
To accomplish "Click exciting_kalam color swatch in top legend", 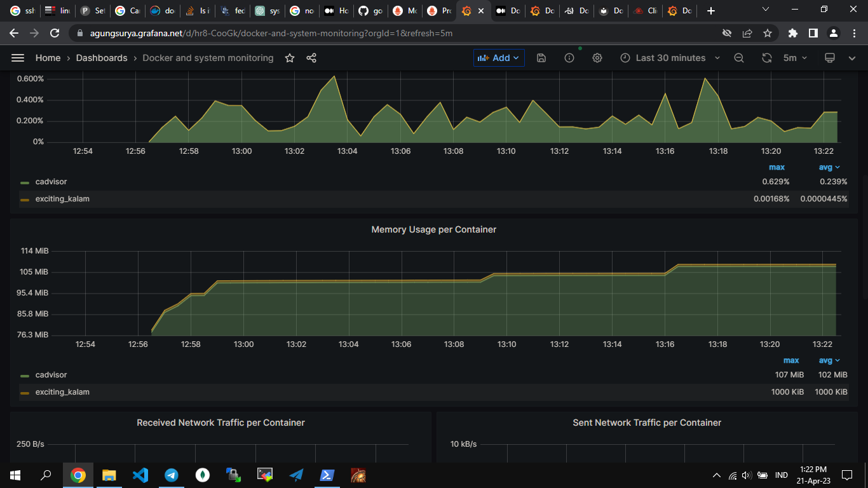I will (x=25, y=200).
